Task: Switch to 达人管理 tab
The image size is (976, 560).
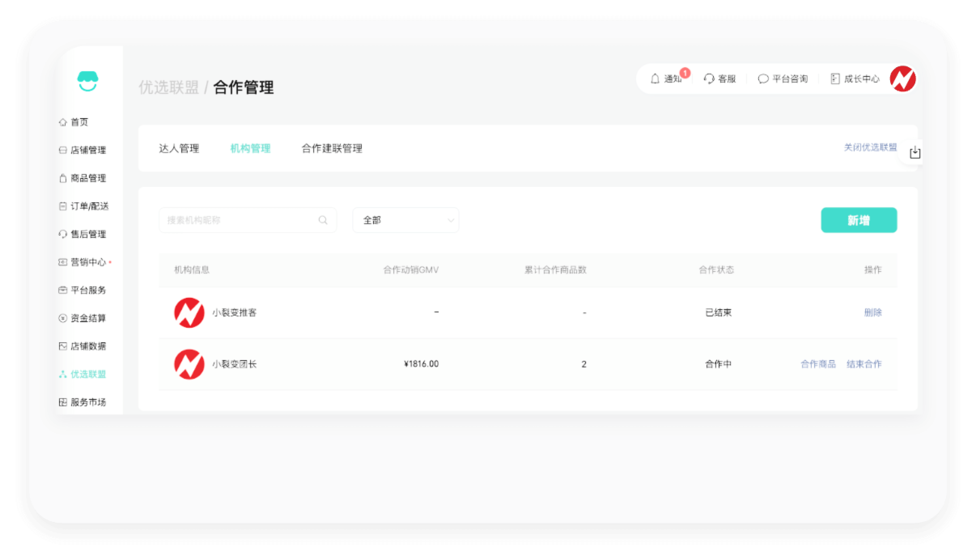Action: [x=179, y=148]
